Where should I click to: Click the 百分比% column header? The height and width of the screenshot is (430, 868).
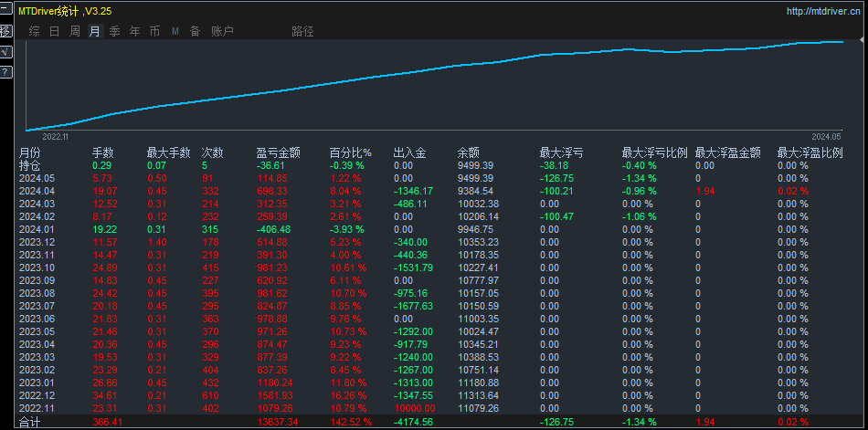point(351,152)
